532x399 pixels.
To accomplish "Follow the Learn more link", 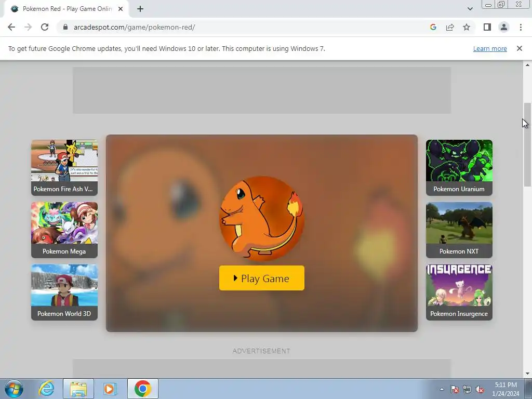I will (x=490, y=48).
